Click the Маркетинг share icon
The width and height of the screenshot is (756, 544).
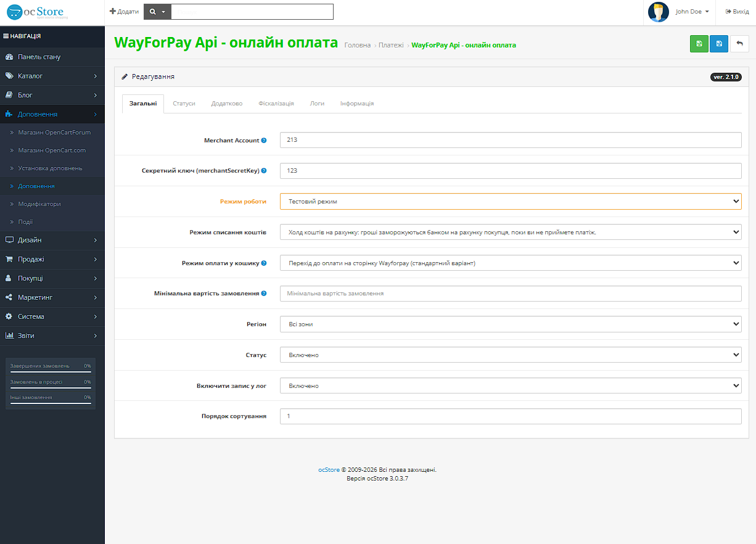point(9,297)
